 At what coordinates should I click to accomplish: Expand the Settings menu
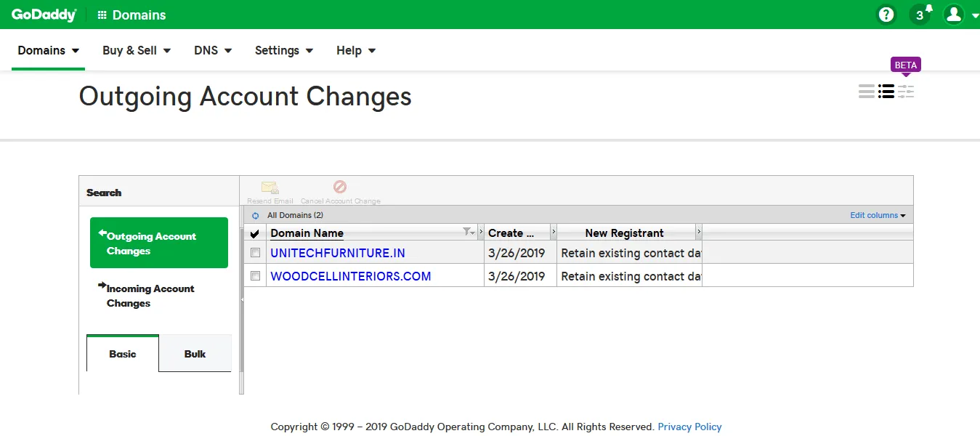(x=284, y=50)
